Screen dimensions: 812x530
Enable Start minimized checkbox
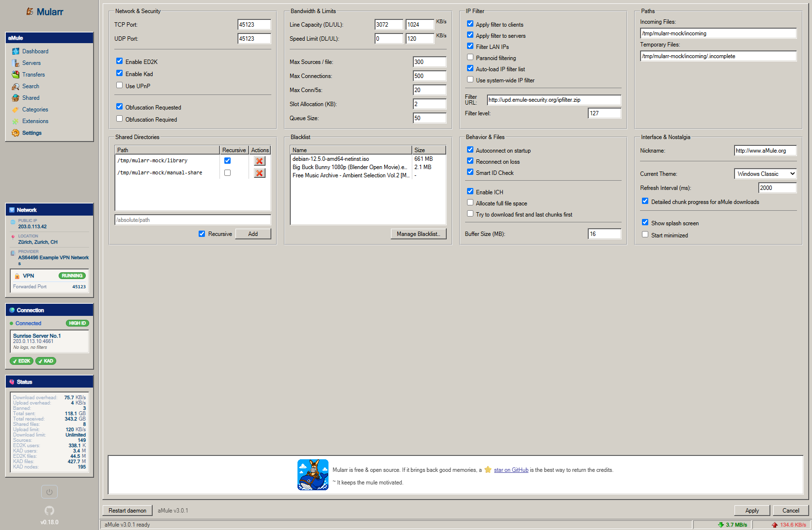click(x=645, y=234)
